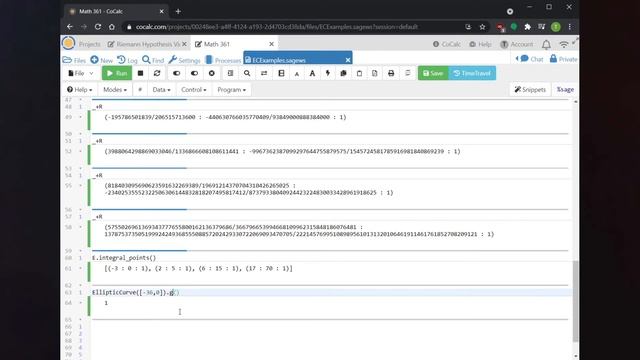Open the CoCalc info link
The width and height of the screenshot is (640, 360).
pos(447,44)
